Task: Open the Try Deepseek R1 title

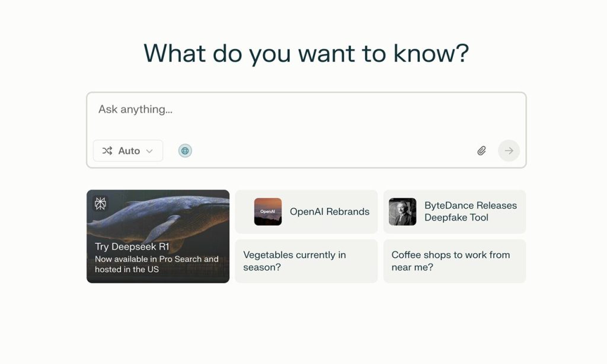Action: pos(132,247)
